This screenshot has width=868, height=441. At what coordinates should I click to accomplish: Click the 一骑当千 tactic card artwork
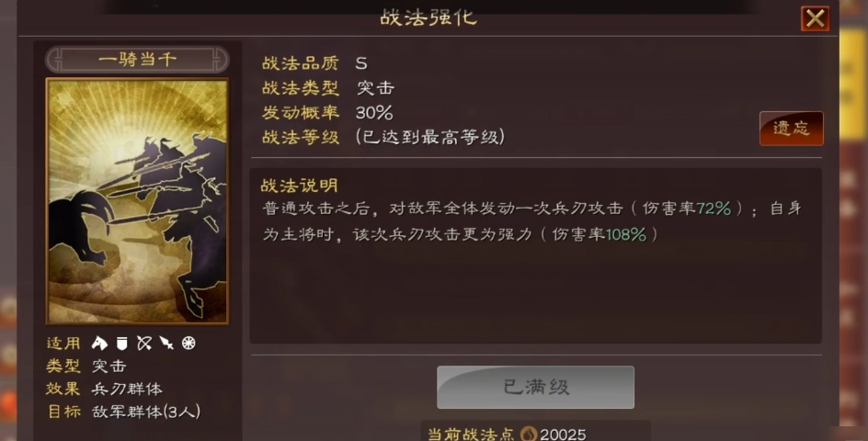[137, 201]
